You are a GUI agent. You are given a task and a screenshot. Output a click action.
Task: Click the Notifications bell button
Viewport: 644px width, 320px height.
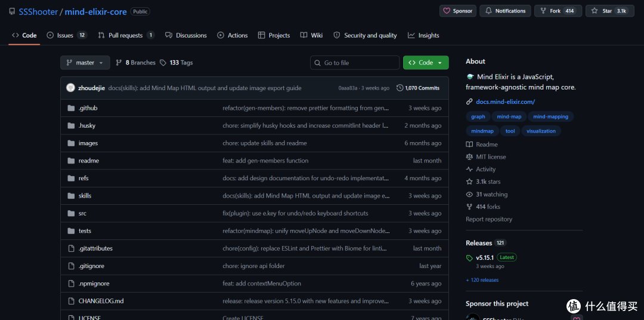[x=505, y=11]
